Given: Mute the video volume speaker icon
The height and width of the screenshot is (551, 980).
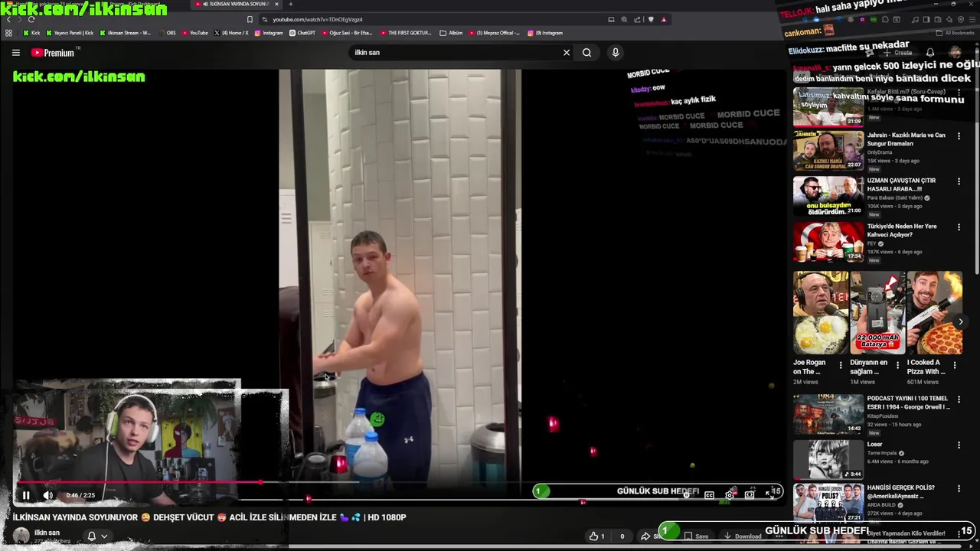Looking at the screenshot, I should tap(47, 495).
